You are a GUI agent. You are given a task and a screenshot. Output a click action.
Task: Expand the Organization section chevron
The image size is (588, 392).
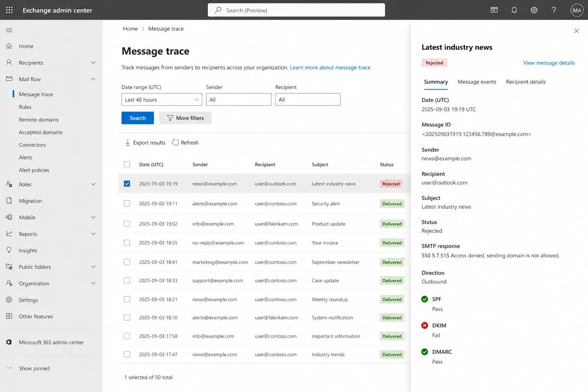point(93,283)
